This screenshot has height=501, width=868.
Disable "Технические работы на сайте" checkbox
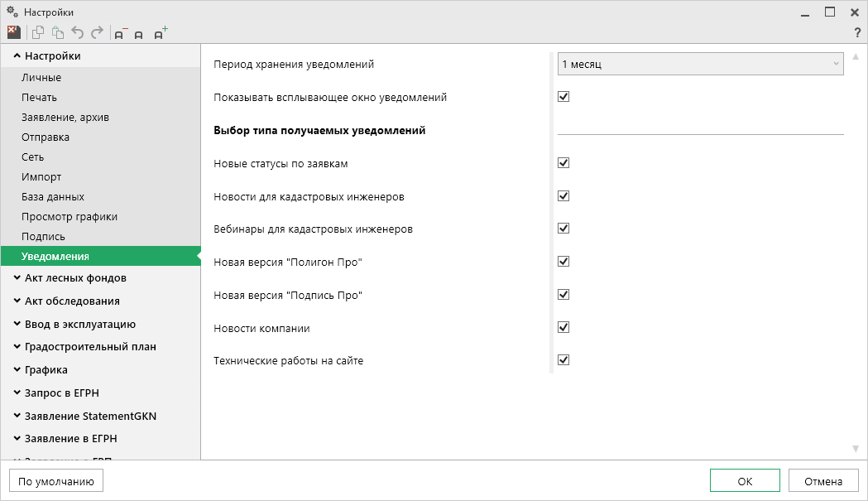(563, 360)
